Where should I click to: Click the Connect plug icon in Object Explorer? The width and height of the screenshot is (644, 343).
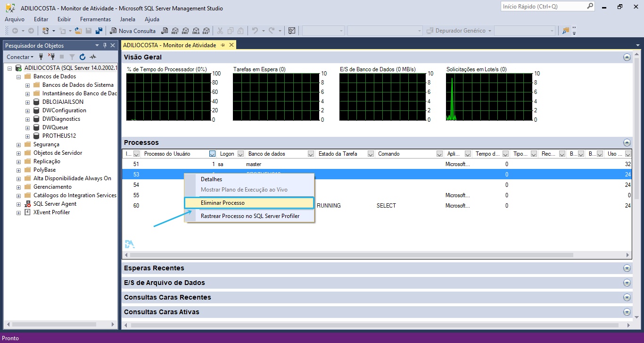pyautogui.click(x=41, y=57)
